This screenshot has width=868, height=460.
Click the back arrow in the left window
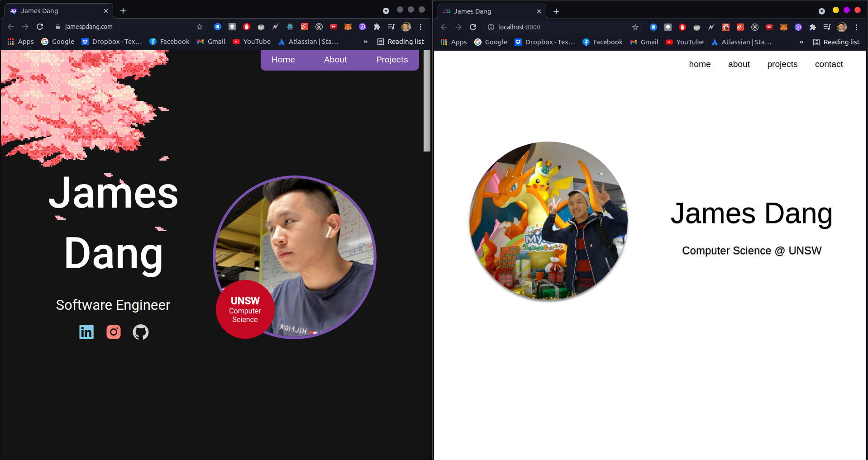[10, 27]
